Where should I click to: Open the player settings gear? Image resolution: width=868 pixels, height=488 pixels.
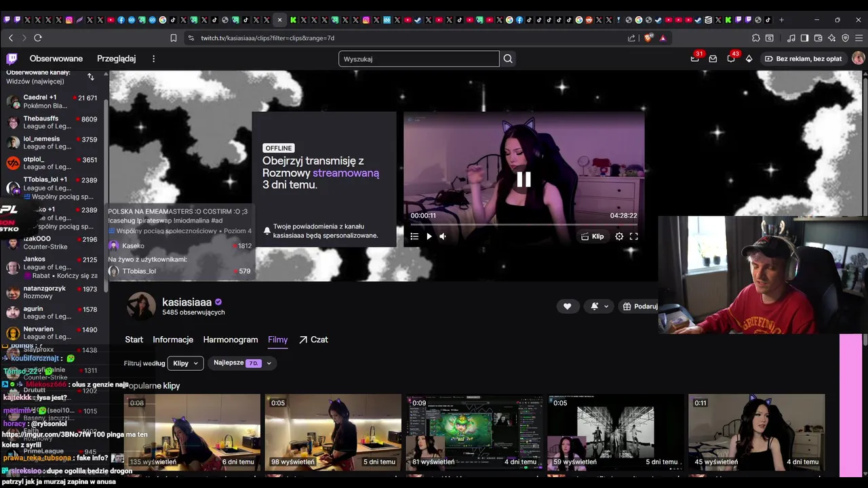(x=619, y=237)
